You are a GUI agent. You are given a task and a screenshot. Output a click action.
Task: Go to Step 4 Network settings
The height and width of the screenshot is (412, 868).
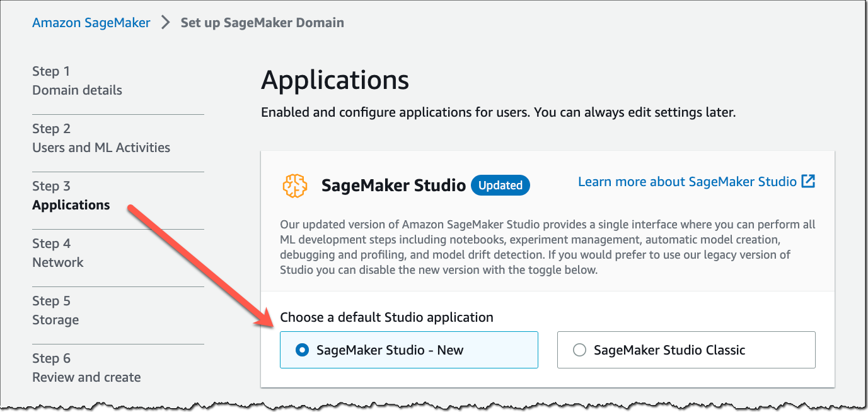click(58, 253)
